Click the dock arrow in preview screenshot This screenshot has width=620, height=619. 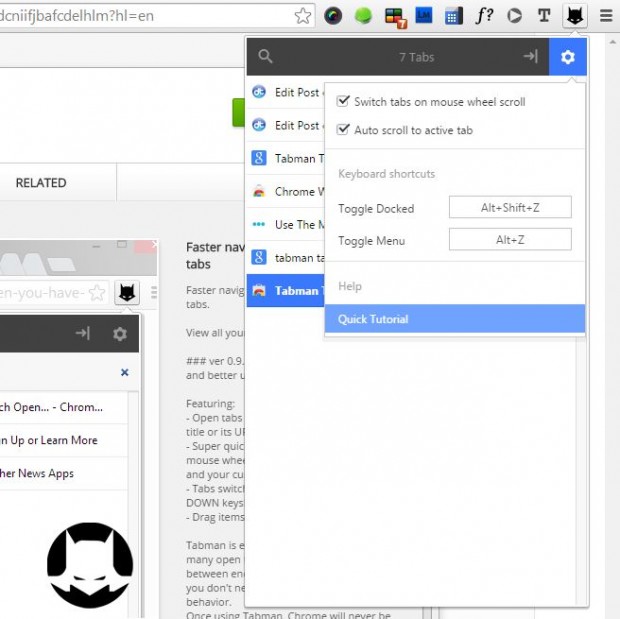[83, 333]
